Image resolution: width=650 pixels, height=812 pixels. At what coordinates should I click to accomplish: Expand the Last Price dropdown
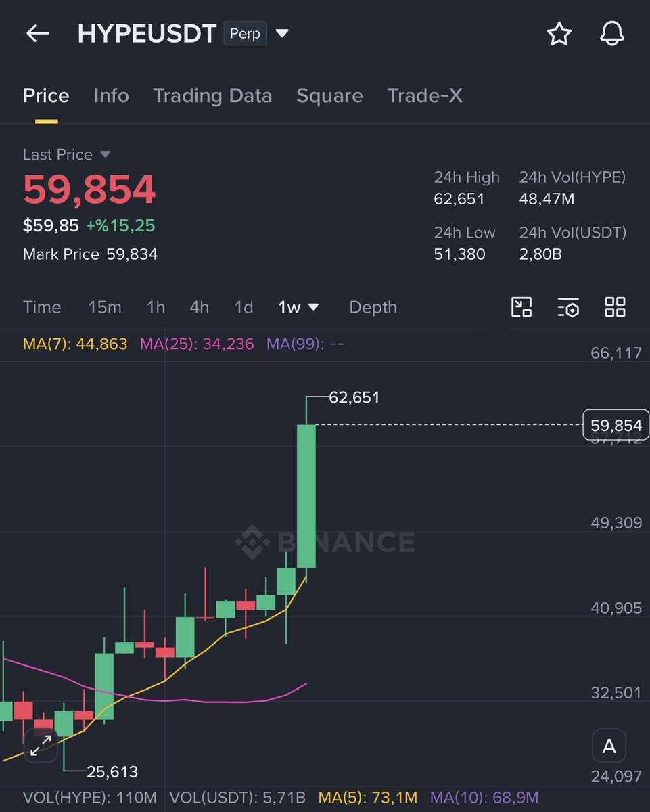[105, 154]
